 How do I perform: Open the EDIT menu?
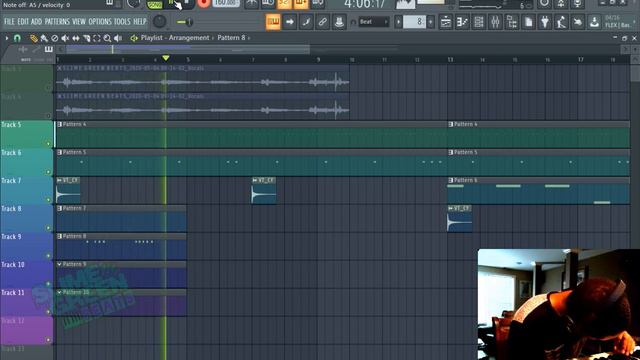[23, 22]
